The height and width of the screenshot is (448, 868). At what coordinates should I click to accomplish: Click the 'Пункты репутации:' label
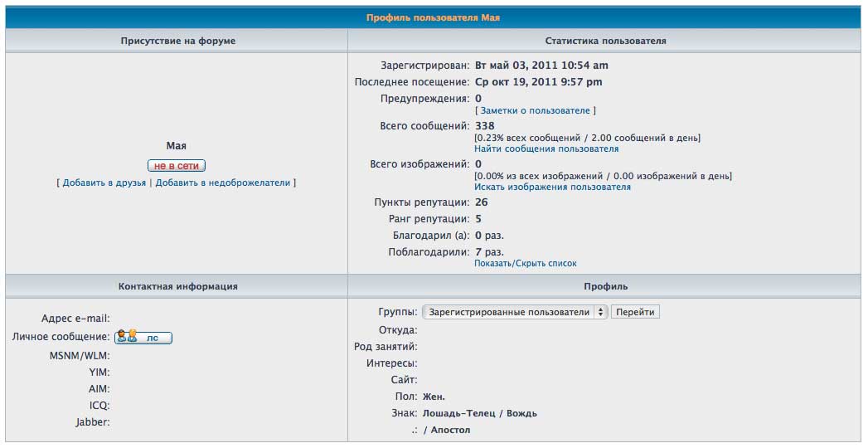pos(422,202)
